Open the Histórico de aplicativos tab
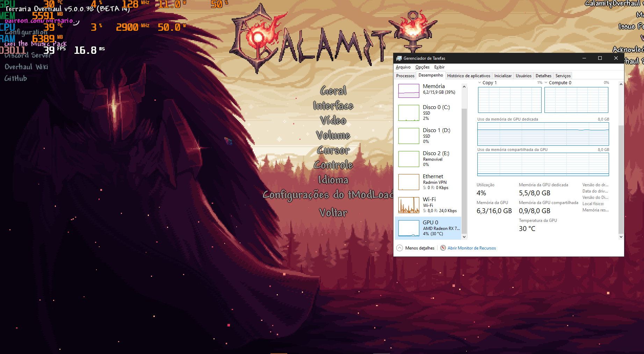The height and width of the screenshot is (354, 644). [469, 76]
